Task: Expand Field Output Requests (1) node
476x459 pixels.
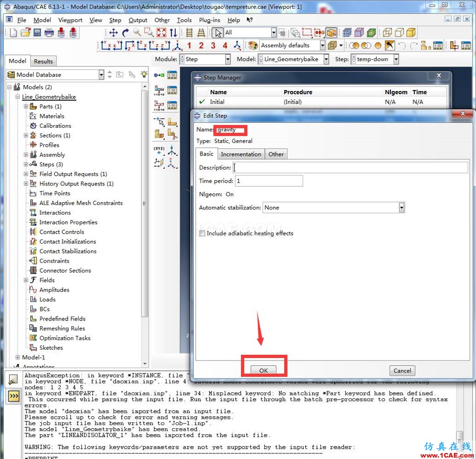Action: [x=26, y=174]
